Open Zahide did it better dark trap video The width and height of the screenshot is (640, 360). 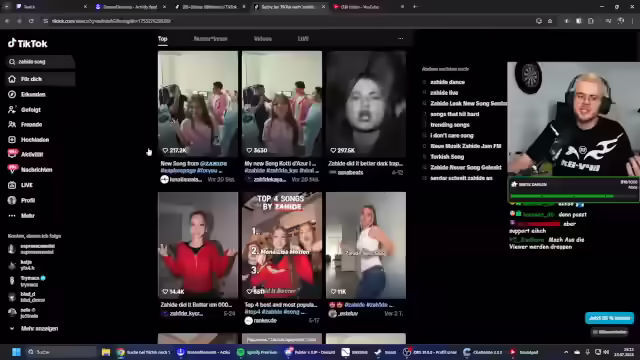(x=366, y=104)
